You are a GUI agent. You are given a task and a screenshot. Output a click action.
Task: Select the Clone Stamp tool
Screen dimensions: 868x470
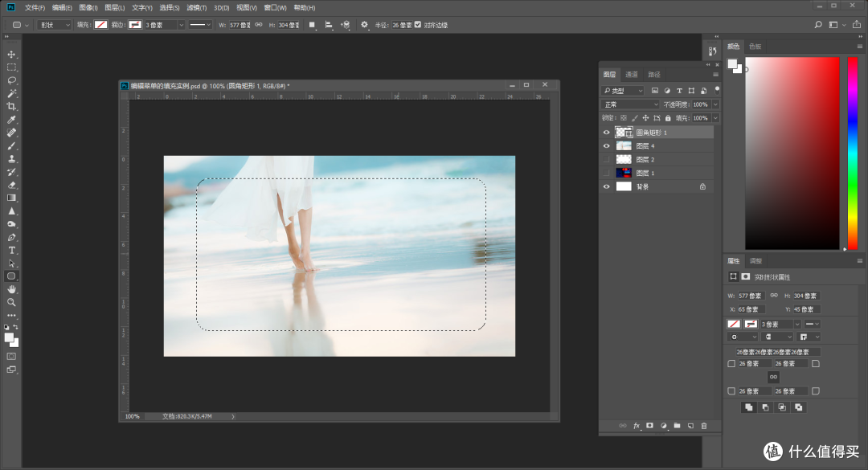click(x=11, y=157)
